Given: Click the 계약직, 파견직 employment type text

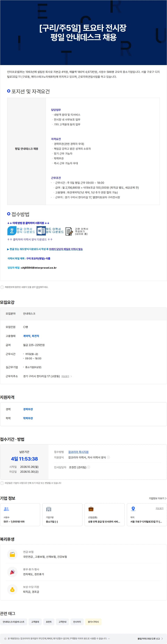Looking at the screenshot, I should (x=31, y=336).
